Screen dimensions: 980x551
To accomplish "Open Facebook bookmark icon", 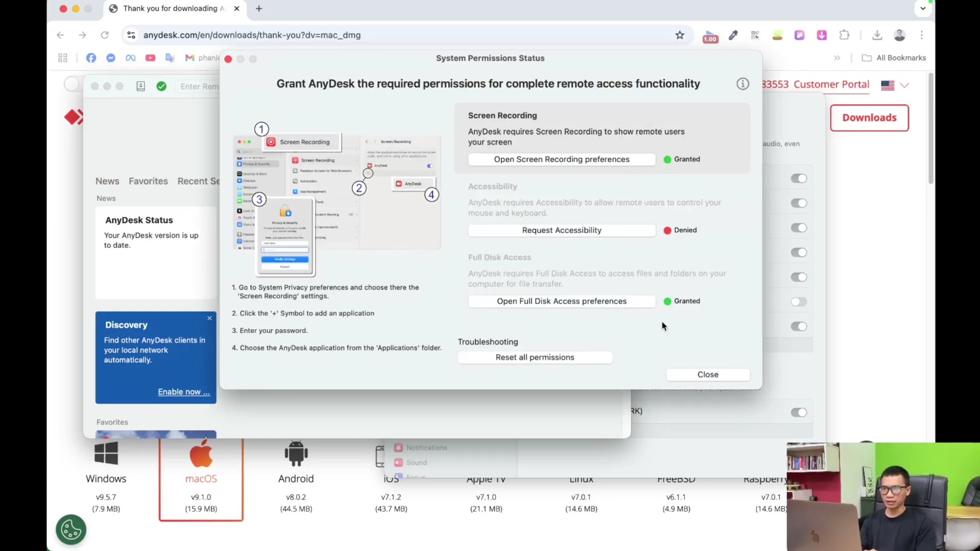I will click(91, 58).
